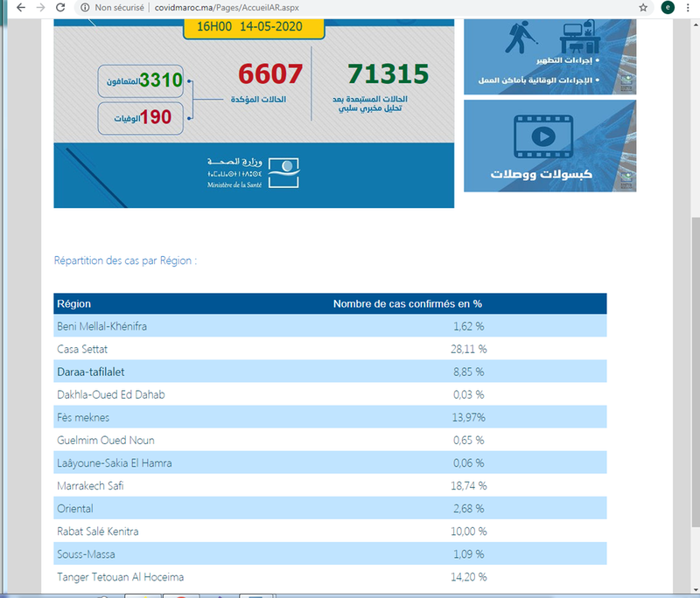700x598 pixels.
Task: Bookmark this page with the star icon
Action: point(643,7)
